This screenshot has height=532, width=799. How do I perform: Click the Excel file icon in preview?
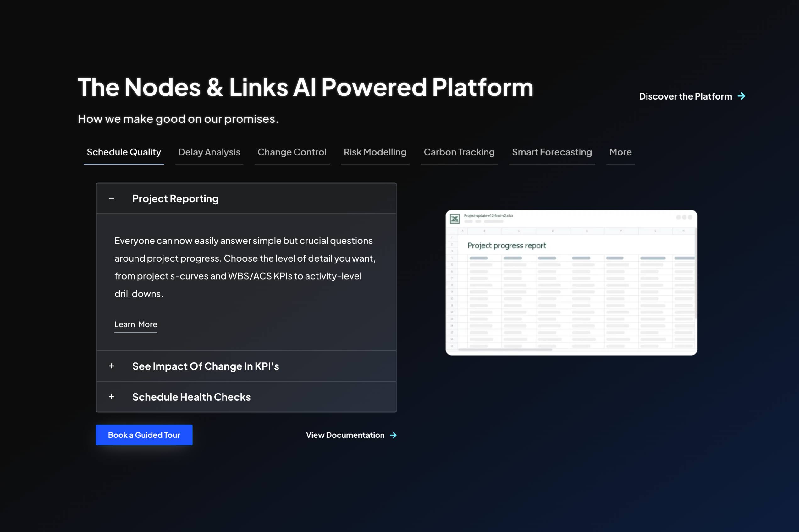coord(455,219)
